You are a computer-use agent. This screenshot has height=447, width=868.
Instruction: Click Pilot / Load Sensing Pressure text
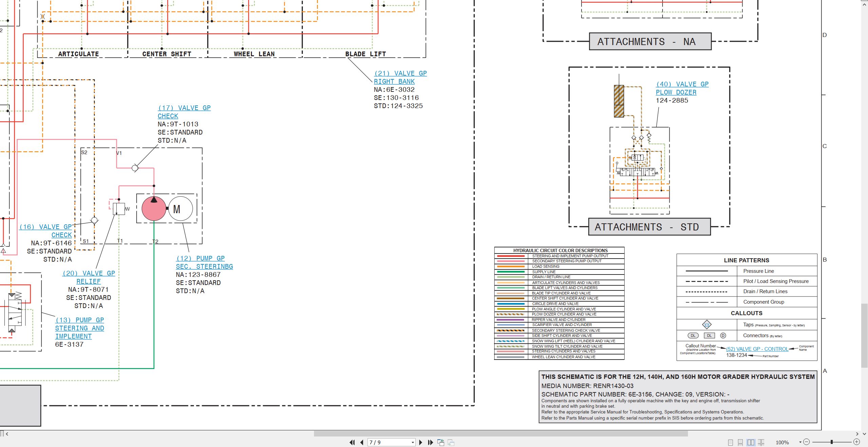776,281
